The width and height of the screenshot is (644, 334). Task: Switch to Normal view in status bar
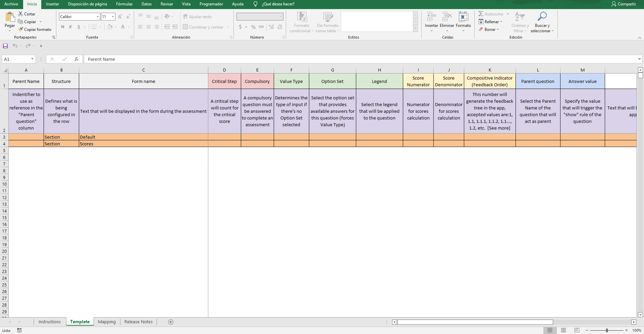[x=550, y=330]
